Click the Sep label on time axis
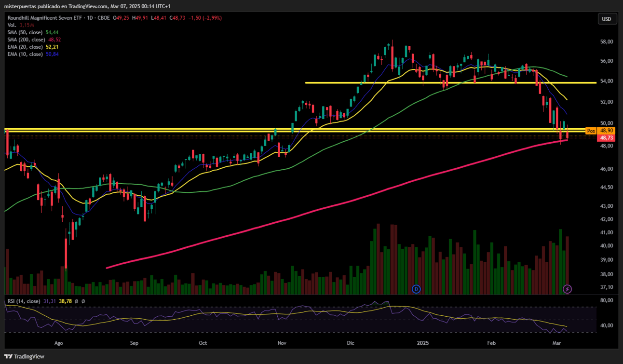 point(134,343)
